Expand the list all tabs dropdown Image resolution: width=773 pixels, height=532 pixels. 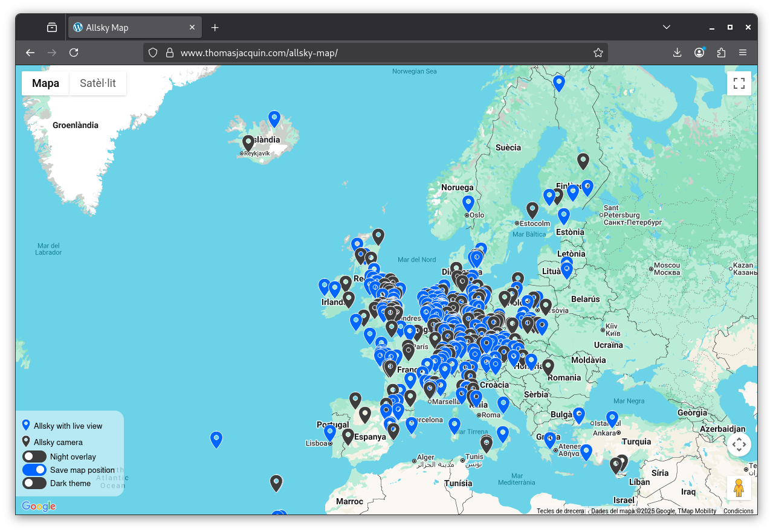pyautogui.click(x=666, y=27)
